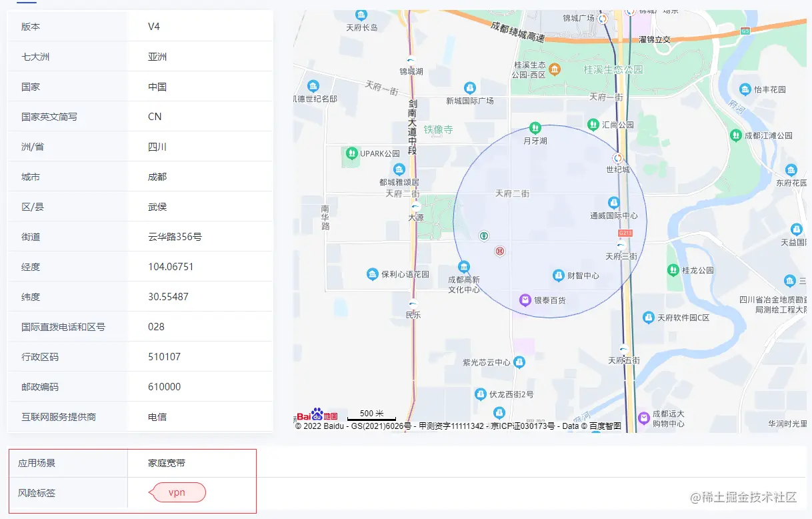
Task: Select the 天府软件园C区 marker icon
Action: (648, 318)
